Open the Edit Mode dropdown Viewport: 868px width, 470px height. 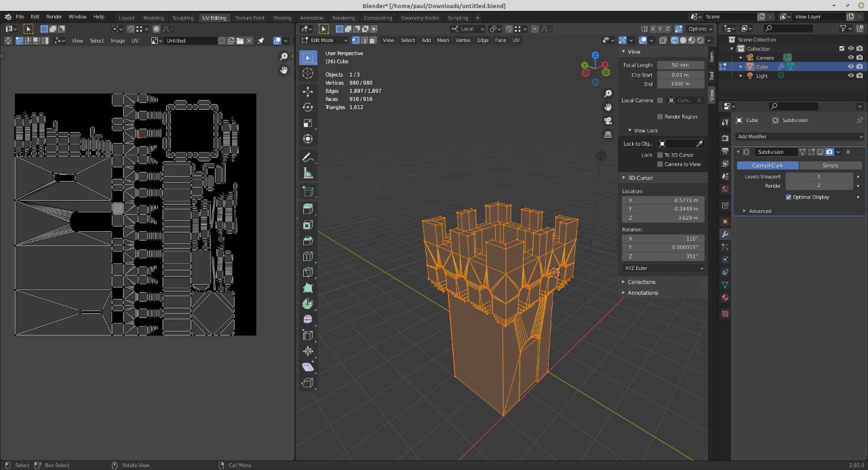325,41
